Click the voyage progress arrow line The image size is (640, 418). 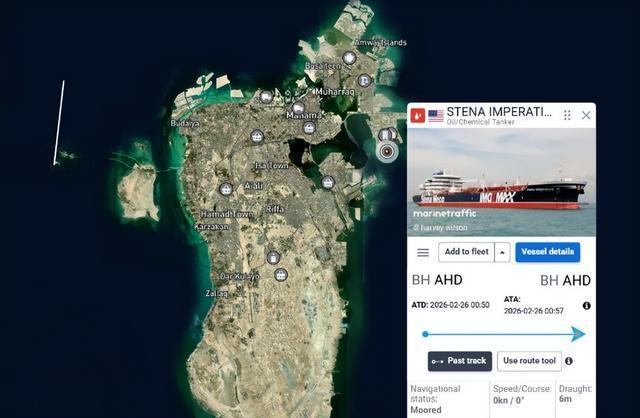504,334
